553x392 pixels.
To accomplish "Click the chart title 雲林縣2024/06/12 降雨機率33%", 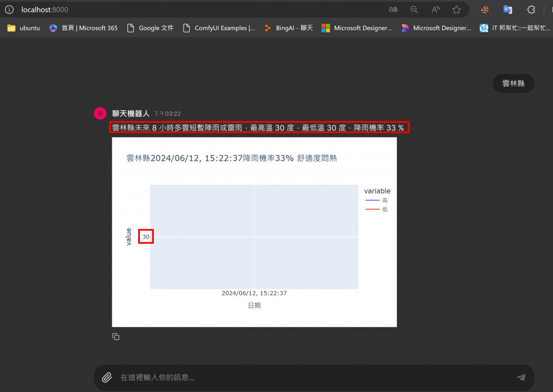I will (231, 158).
